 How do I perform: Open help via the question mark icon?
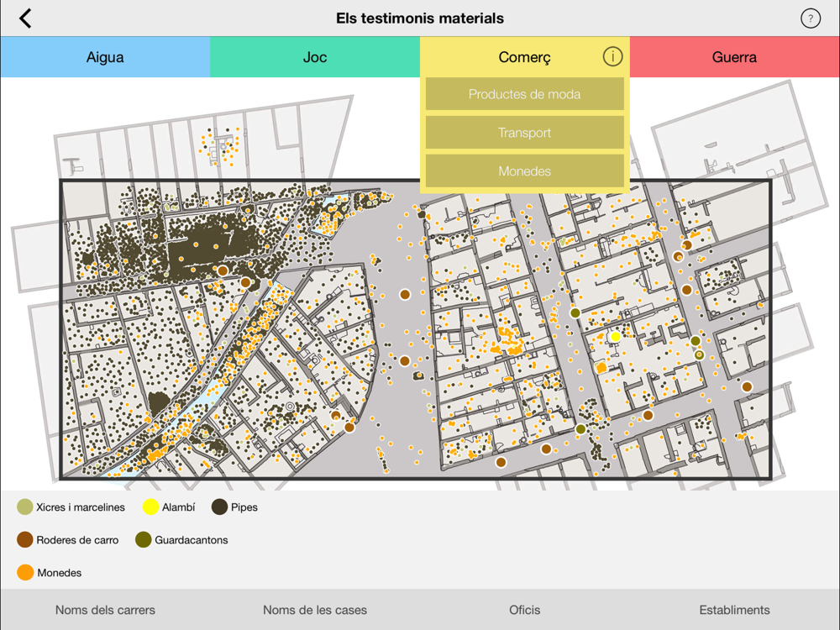pyautogui.click(x=810, y=18)
